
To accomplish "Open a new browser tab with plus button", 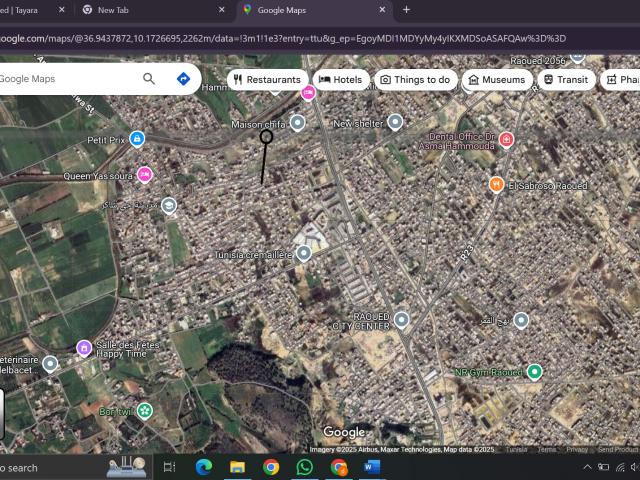I will (x=406, y=10).
